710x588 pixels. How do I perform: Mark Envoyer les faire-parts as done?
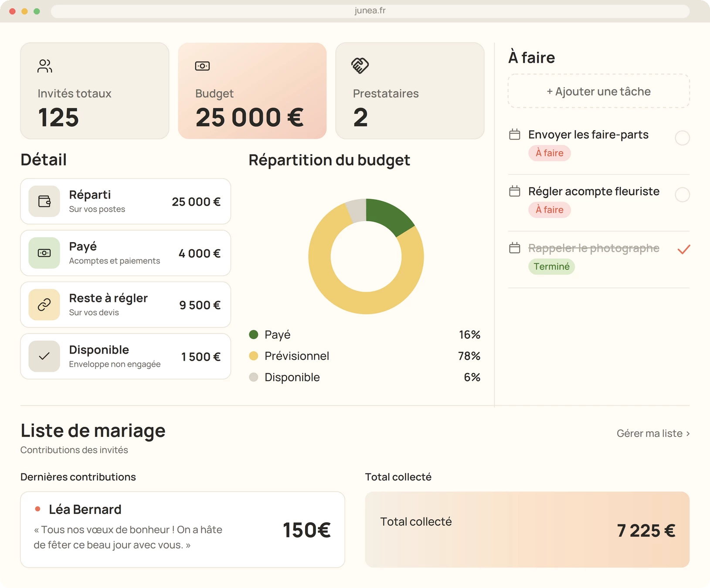(682, 138)
